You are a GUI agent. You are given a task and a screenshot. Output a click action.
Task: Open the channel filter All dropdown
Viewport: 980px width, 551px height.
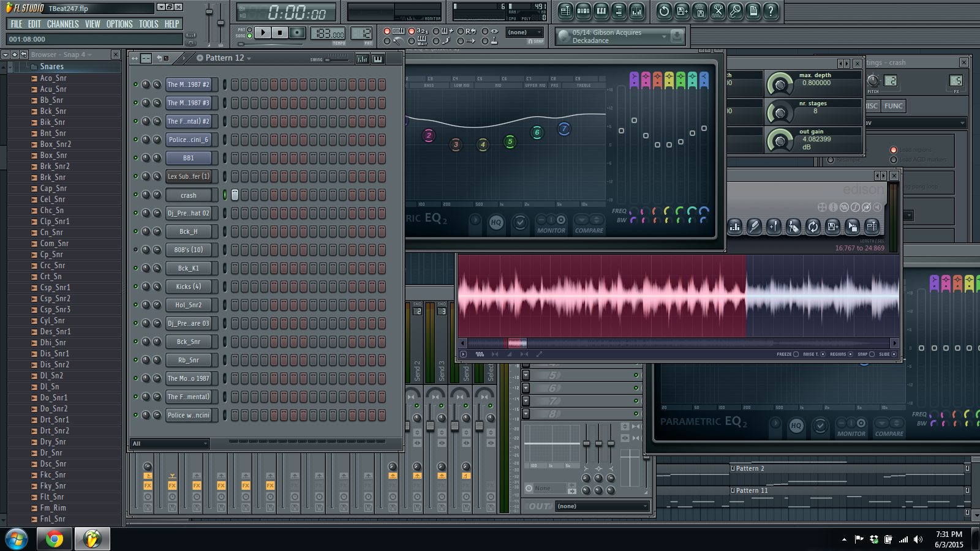pos(170,443)
